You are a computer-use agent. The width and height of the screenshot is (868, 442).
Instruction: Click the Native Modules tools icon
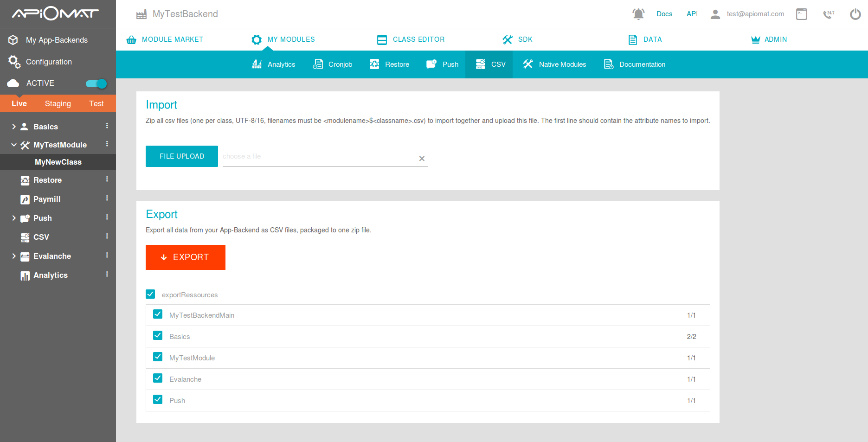point(528,64)
